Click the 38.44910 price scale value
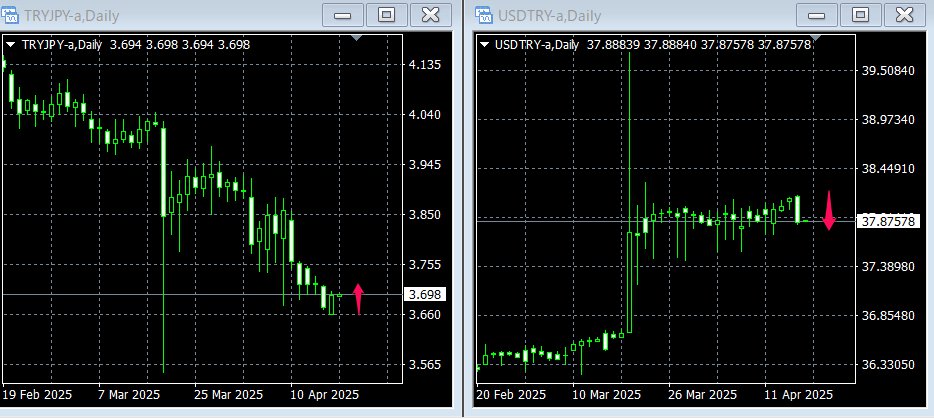934x419 pixels. tap(888, 169)
